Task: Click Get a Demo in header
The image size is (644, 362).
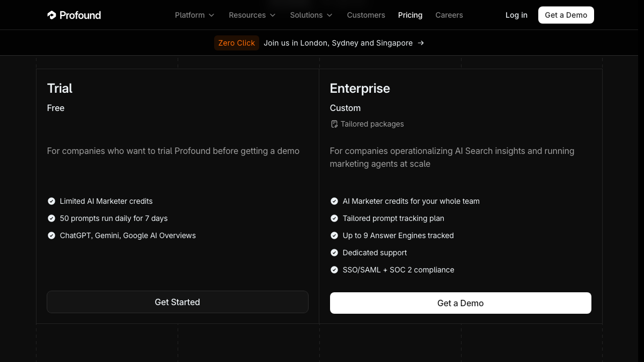Action: (566, 15)
